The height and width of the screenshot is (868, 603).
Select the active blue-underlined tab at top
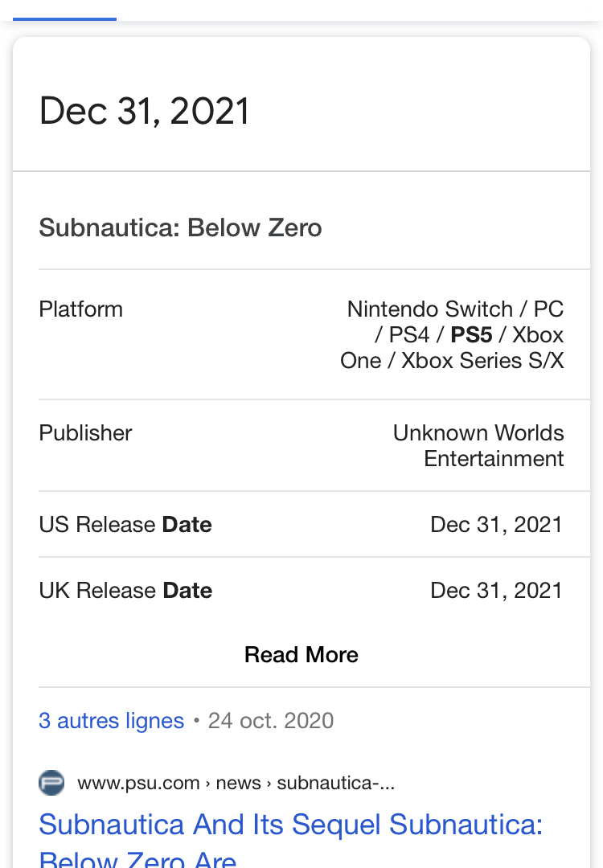click(x=65, y=18)
